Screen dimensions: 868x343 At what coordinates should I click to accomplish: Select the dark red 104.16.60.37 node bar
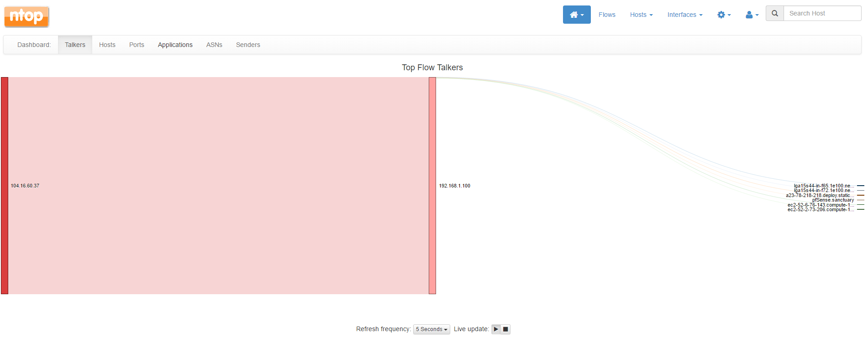(5, 186)
